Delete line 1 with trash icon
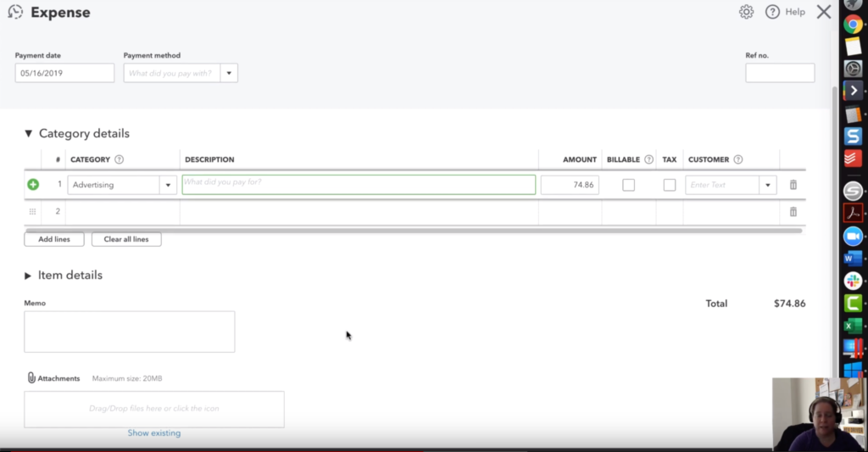 pos(793,185)
